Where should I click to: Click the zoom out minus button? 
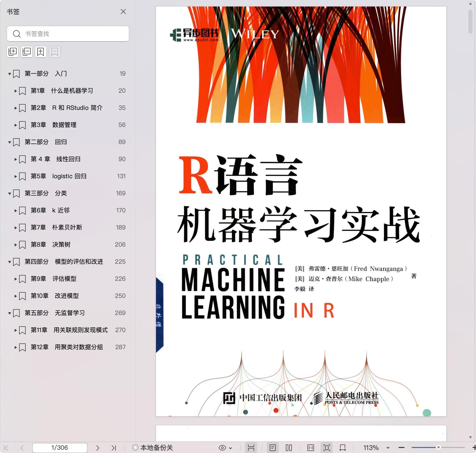pos(402,448)
